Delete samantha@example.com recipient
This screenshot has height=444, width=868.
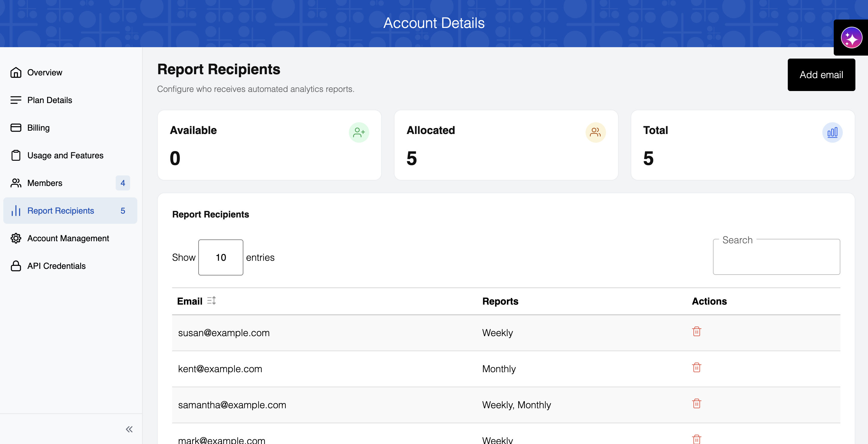[696, 403]
